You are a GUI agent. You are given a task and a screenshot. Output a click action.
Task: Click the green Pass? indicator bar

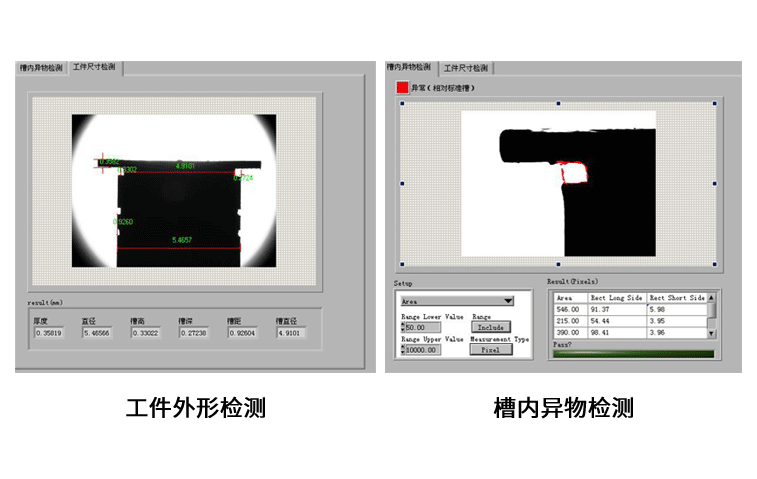click(633, 354)
